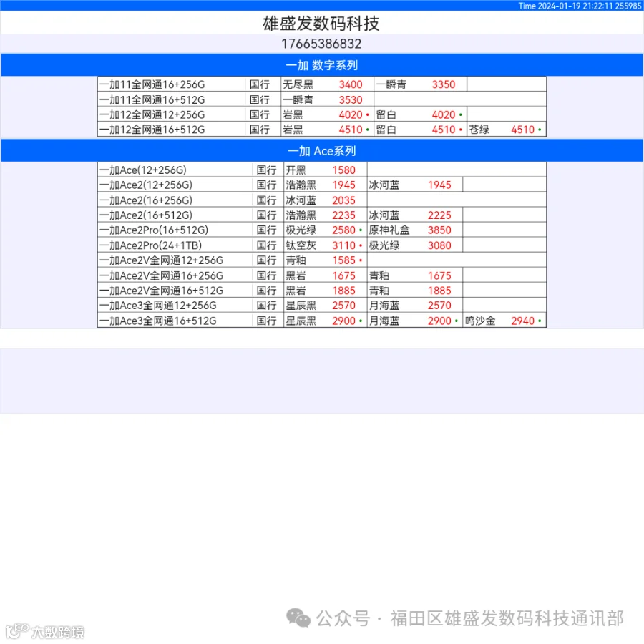Click the 苍绿 color cell
Screen dimensions: 644x644
(x=479, y=130)
